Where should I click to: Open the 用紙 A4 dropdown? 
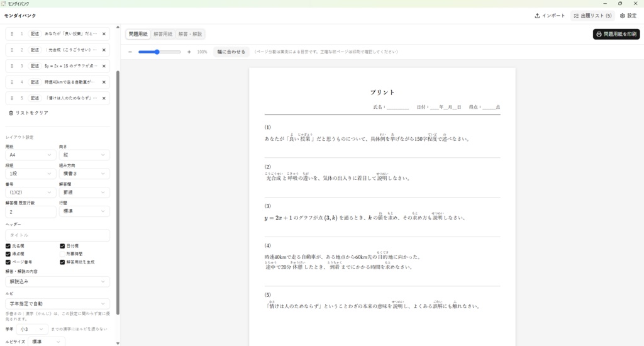tap(30, 155)
